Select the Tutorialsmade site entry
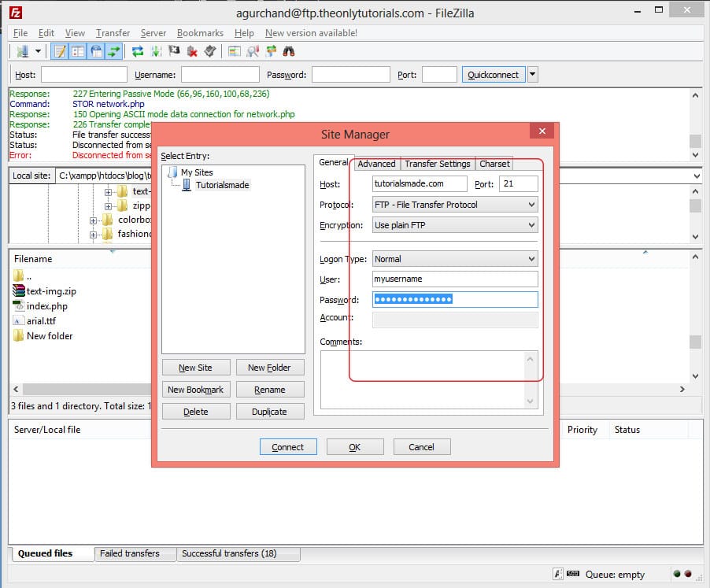This screenshot has width=710, height=588. 222,185
